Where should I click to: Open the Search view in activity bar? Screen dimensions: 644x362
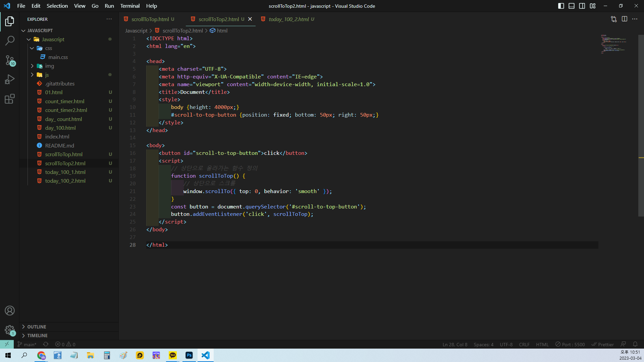click(10, 41)
